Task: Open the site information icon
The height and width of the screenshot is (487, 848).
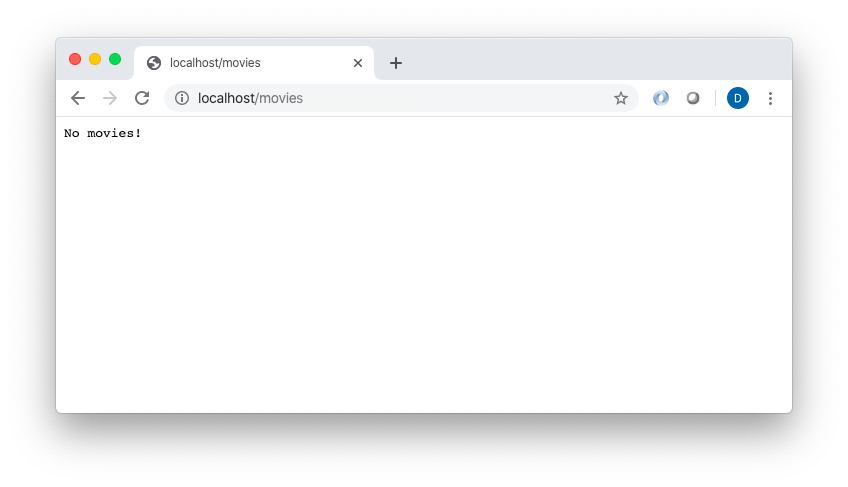Action: [x=182, y=98]
